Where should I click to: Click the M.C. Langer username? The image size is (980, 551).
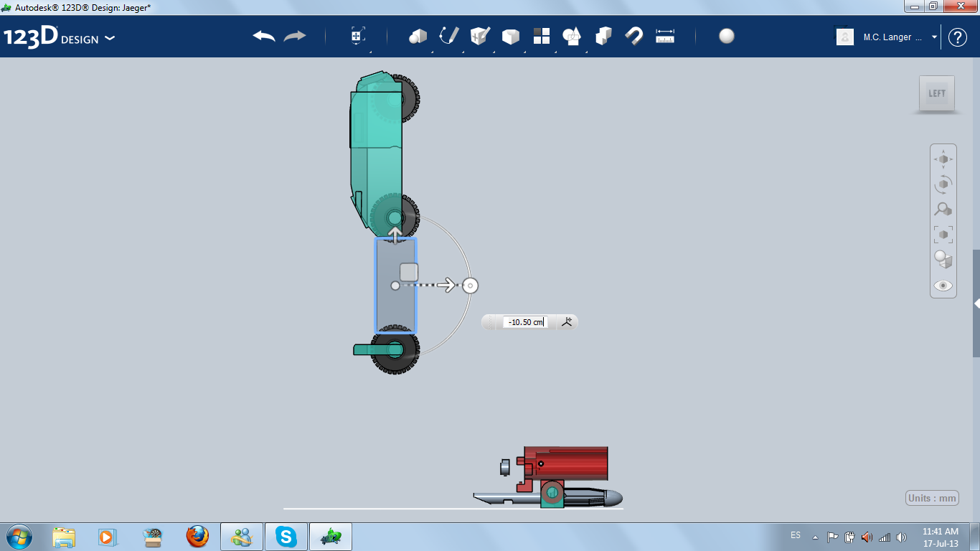892,37
